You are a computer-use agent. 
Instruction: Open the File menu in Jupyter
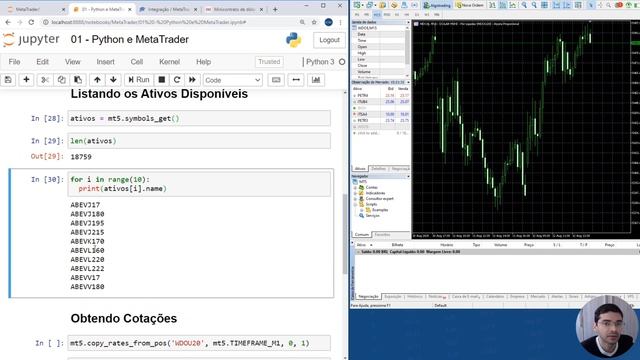14,62
